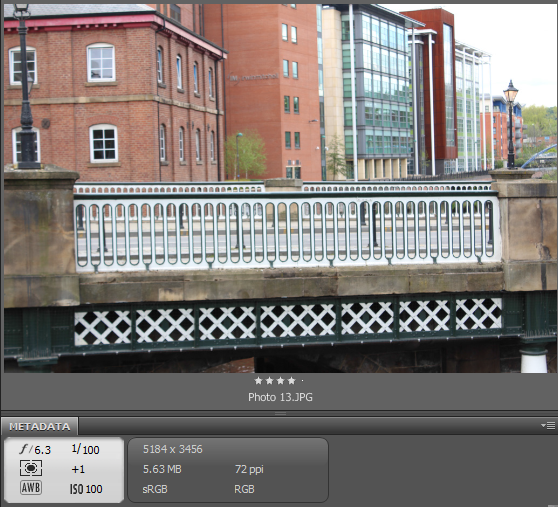The width and height of the screenshot is (558, 507).
Task: Open the Metadata panel flyout menu
Action: pos(548,425)
